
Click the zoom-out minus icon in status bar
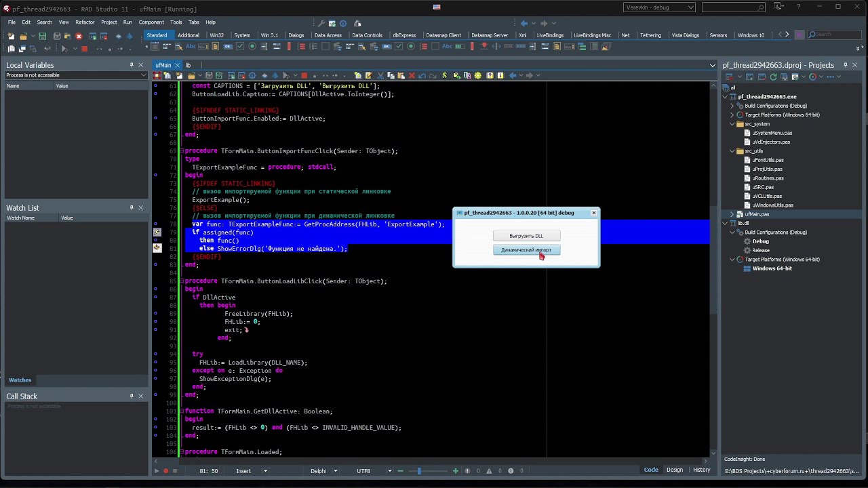point(400,470)
